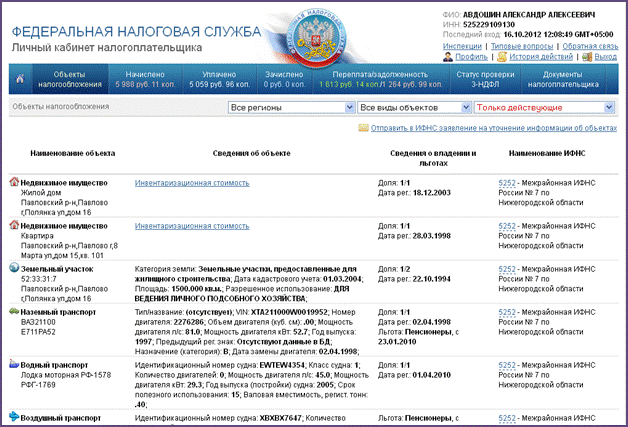
Task: Click the ВАЗ21100 vehicle model text
Action: pyautogui.click(x=38, y=322)
